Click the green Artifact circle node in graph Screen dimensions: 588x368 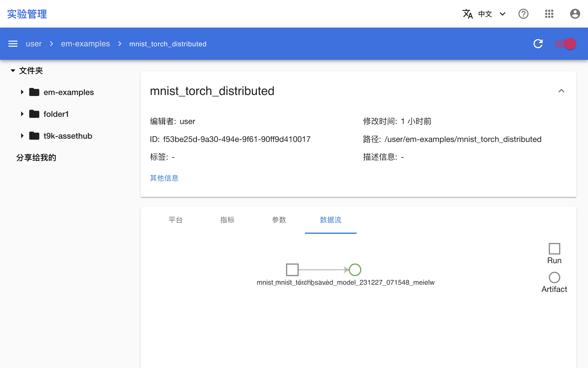(355, 270)
